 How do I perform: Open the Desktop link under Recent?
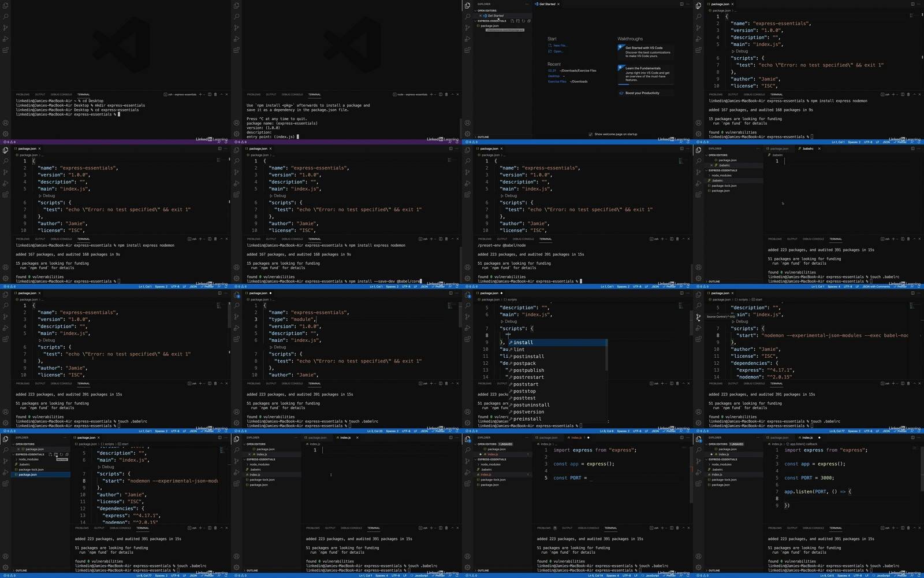pos(554,76)
